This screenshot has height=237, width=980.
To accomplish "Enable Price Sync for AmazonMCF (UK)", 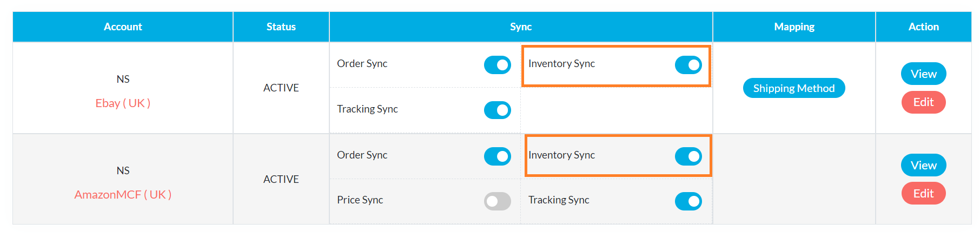I will coord(497,201).
